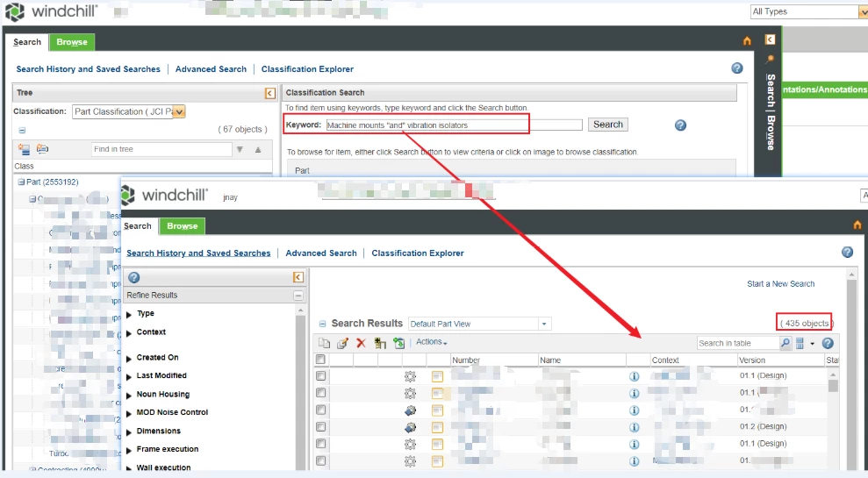Viewport: 868px width, 478px height.
Task: Click the red delete X icon
Action: coord(361,343)
